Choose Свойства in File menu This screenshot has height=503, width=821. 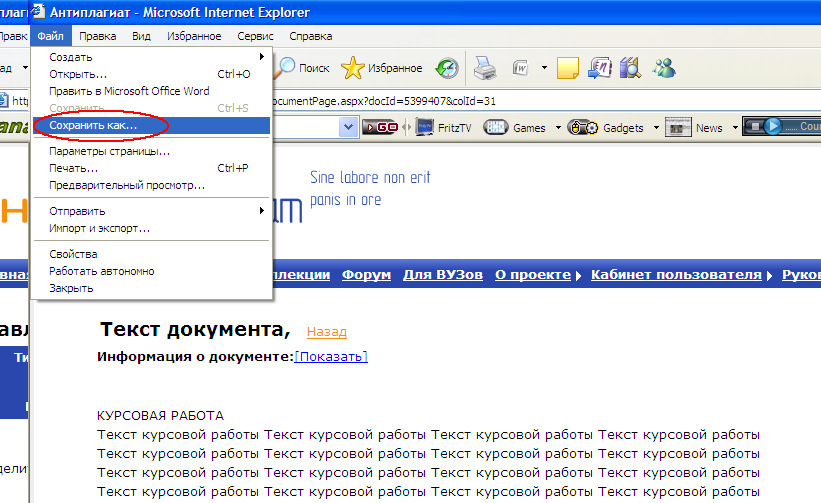(151, 254)
